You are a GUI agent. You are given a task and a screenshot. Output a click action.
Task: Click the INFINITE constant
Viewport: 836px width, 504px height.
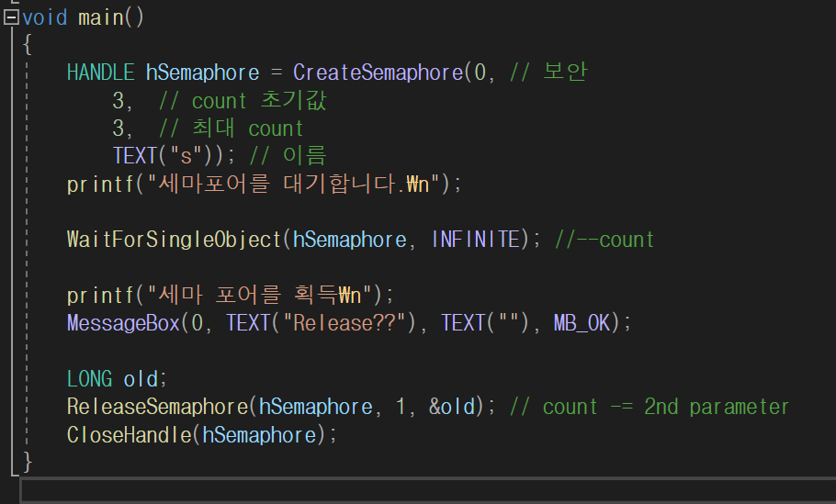click(475, 240)
